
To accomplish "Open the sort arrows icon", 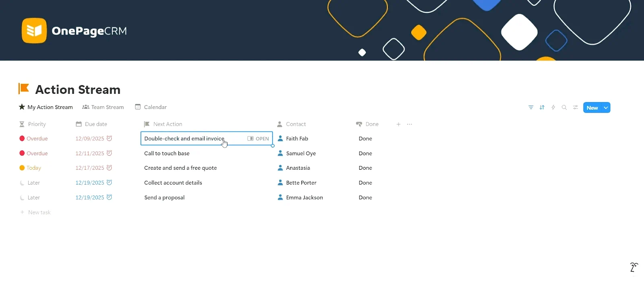I will coord(542,107).
